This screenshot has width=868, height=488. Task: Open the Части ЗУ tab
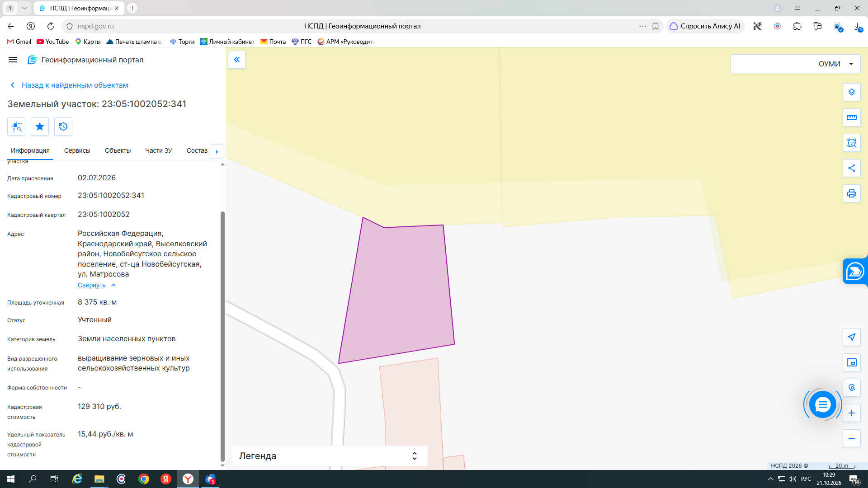(x=159, y=150)
